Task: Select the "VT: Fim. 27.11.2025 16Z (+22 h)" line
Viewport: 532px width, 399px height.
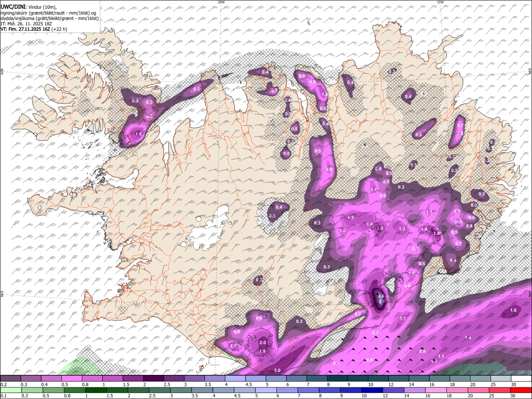Action: tap(34, 29)
